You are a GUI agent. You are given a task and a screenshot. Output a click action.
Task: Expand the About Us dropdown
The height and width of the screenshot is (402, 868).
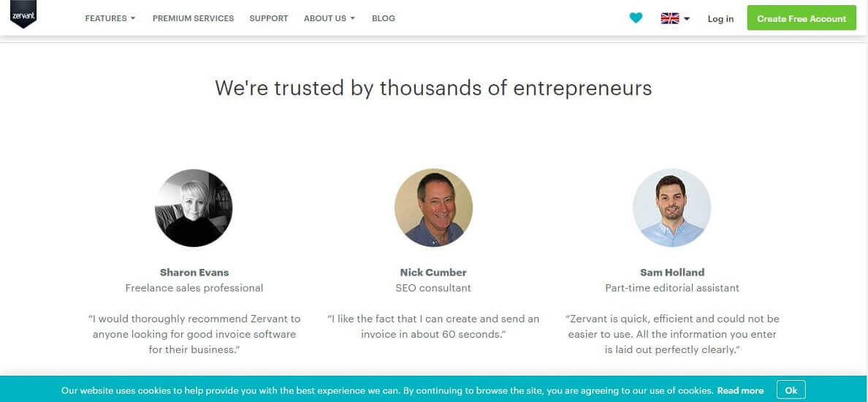[329, 18]
